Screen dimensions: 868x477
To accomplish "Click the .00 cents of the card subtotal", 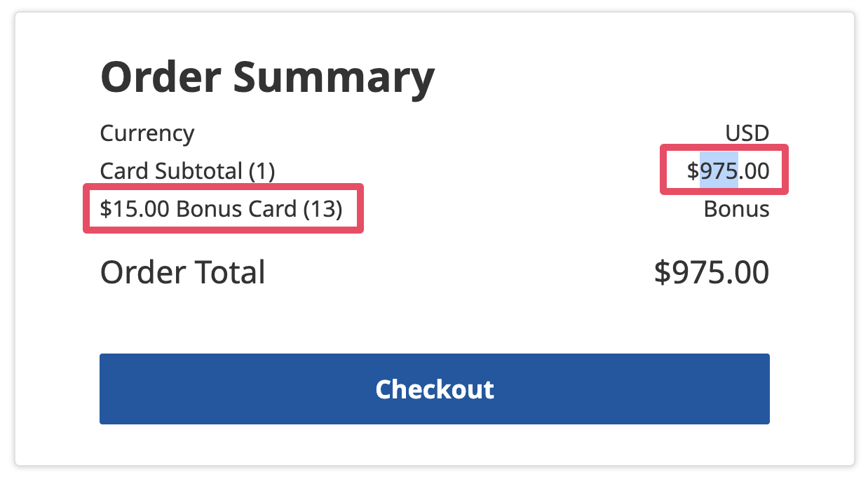I will pyautogui.click(x=754, y=170).
